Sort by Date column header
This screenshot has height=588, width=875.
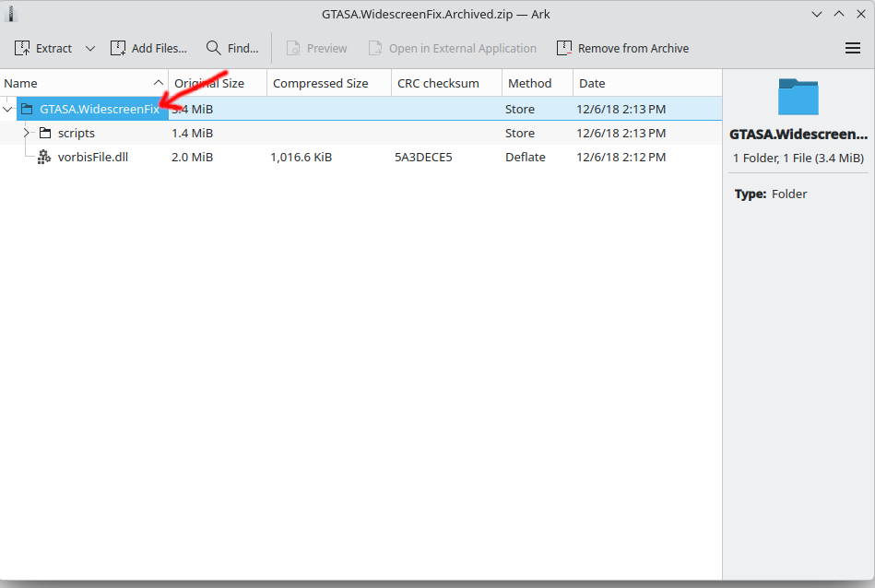pos(647,83)
